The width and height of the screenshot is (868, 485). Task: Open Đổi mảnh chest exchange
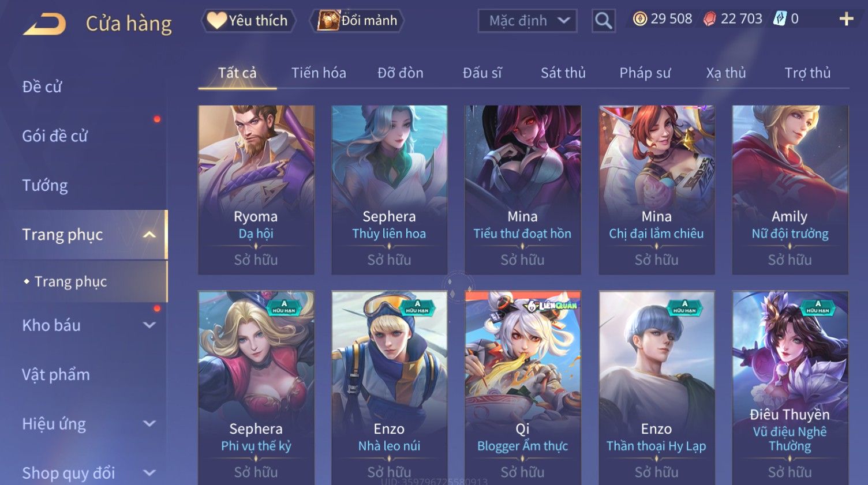pyautogui.click(x=357, y=21)
